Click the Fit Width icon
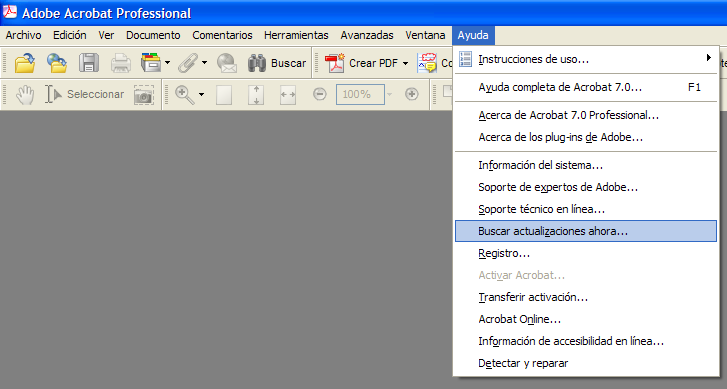This screenshot has height=389, width=727. point(288,94)
